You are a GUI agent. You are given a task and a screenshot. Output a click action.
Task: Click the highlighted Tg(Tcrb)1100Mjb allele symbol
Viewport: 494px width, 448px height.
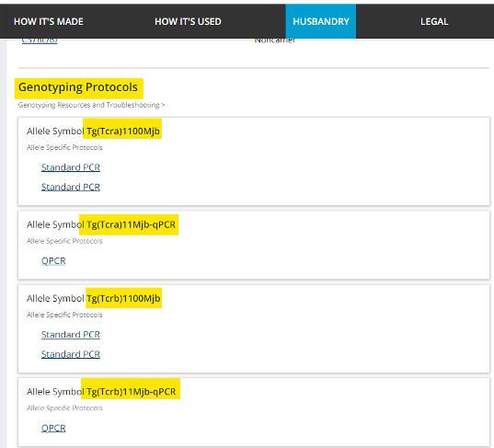pos(123,298)
